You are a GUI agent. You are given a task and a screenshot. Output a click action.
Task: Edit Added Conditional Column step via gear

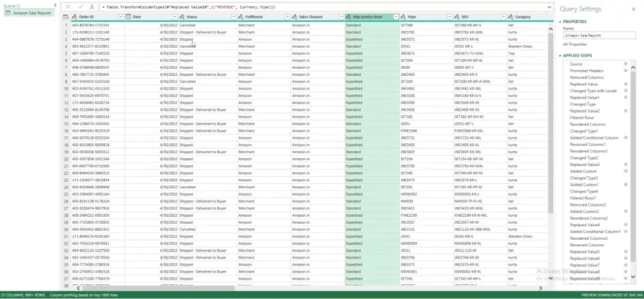click(x=625, y=138)
